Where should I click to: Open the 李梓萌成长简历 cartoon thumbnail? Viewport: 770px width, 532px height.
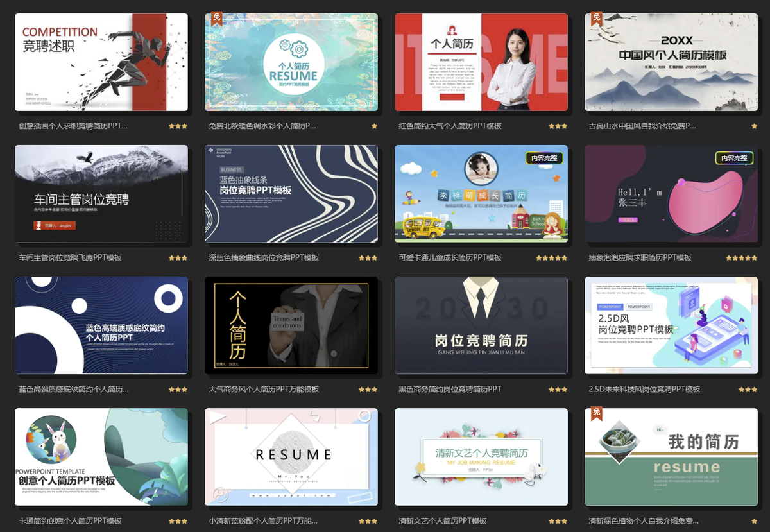click(x=481, y=194)
